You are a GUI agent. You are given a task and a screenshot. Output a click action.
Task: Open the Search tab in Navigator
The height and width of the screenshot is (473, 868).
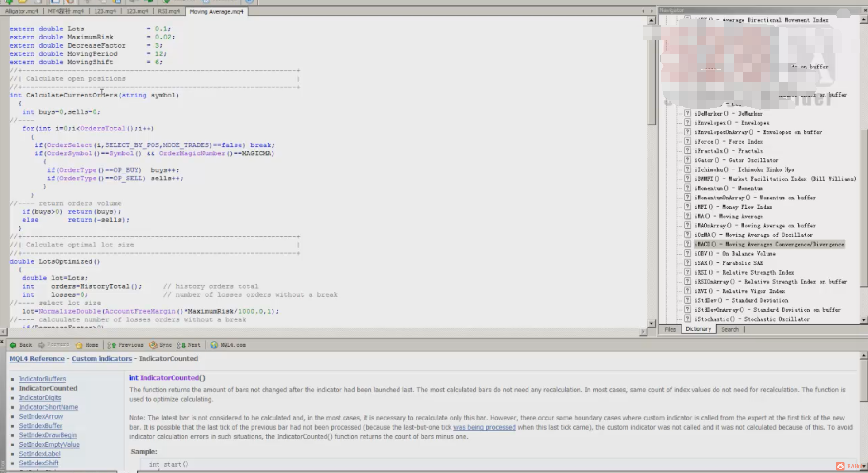click(729, 329)
